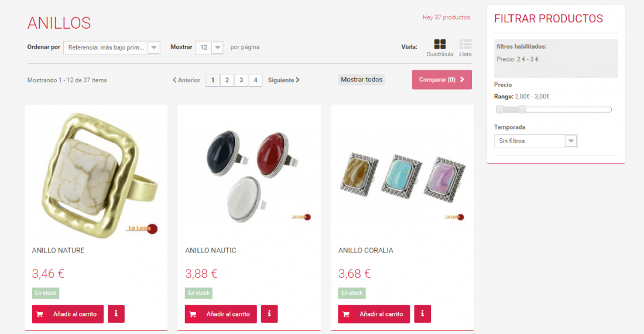The width and height of the screenshot is (644, 334).
Task: Expand the Temporada Sin filtros dropdown
Action: pyautogui.click(x=536, y=141)
